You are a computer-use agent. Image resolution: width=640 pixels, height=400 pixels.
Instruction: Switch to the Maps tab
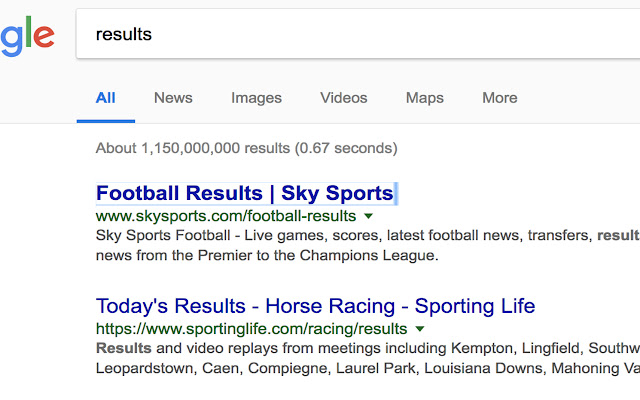point(425,98)
